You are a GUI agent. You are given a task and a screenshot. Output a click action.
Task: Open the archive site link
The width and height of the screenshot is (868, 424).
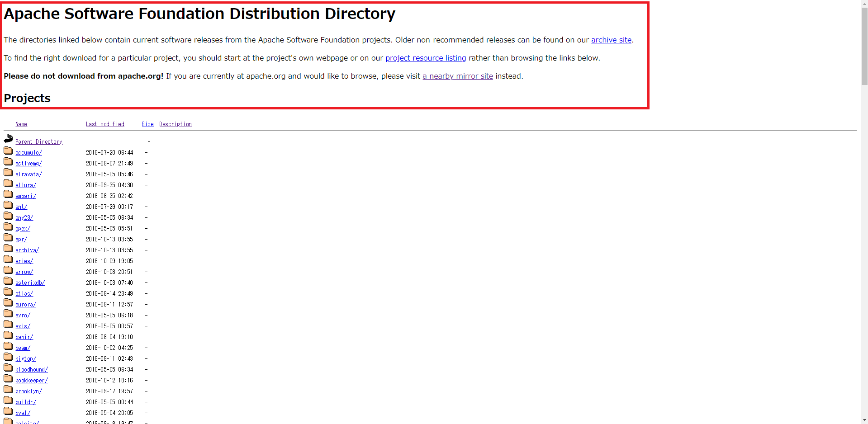coord(611,40)
